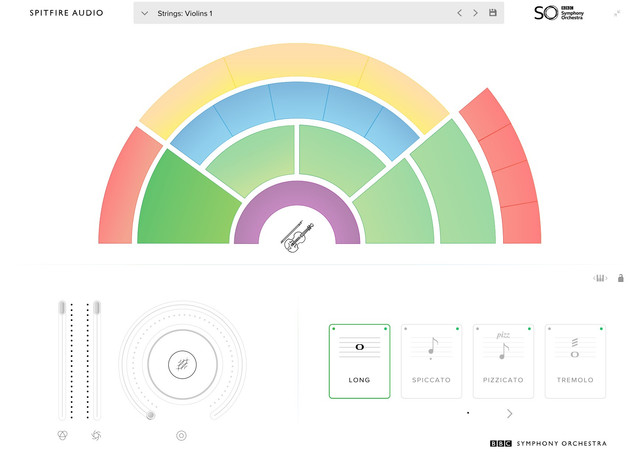Toggle the green dot on the Pizzicato card
Screen dimensions: 640x452
pos(529,329)
